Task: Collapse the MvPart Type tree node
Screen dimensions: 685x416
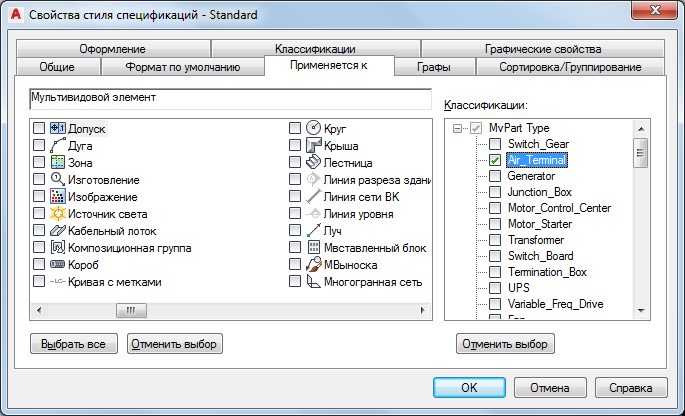Action: tap(457, 128)
